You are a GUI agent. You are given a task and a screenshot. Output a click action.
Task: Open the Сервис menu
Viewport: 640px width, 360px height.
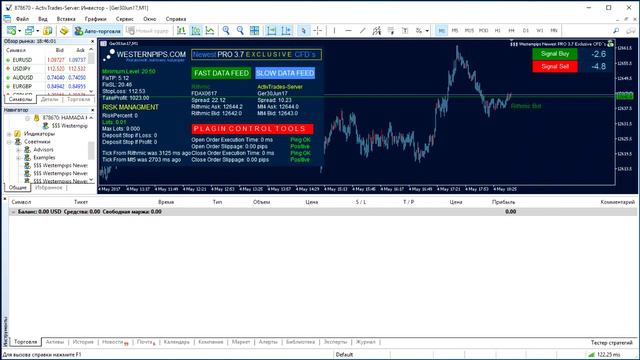coord(124,19)
